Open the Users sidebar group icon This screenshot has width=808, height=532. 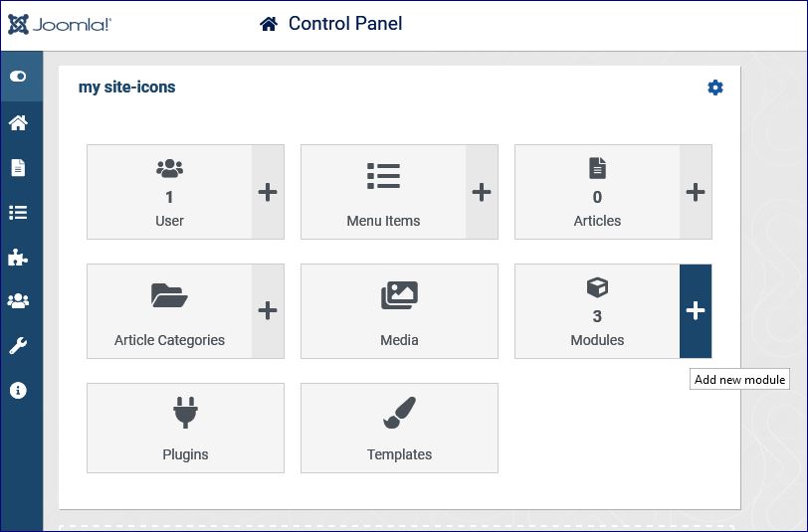(x=18, y=300)
